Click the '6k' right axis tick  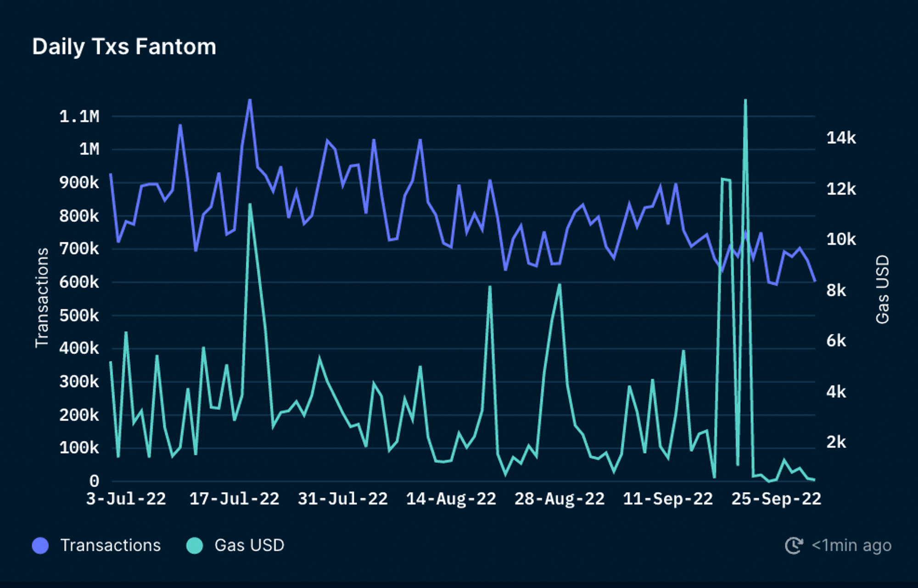coord(836,341)
